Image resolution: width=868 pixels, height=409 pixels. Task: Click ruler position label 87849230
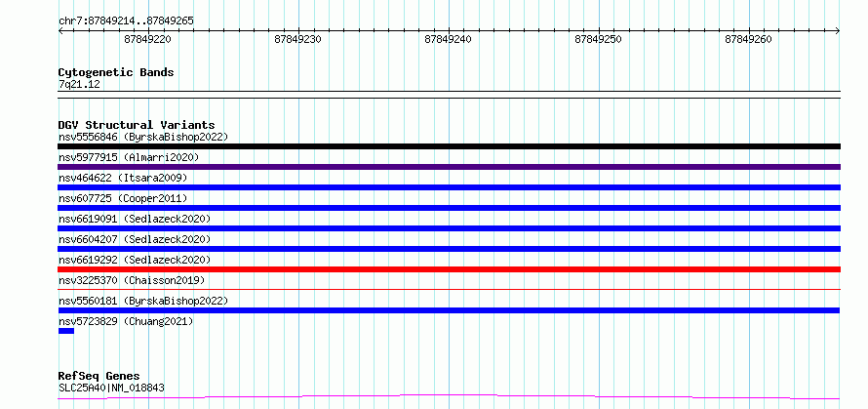click(x=297, y=39)
